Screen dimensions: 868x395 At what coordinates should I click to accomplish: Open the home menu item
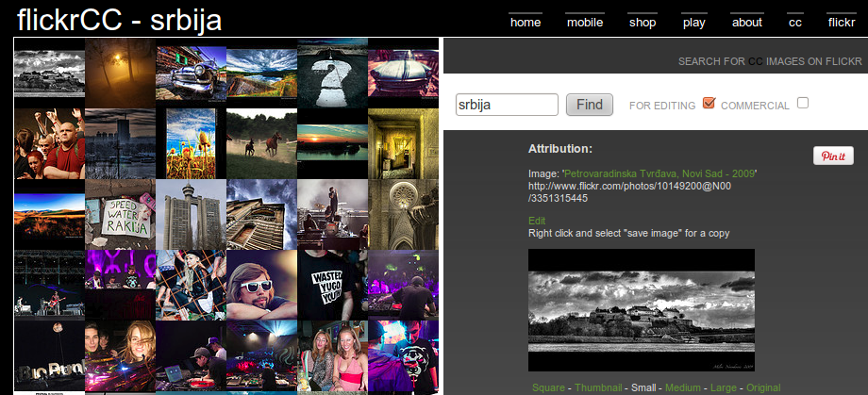coord(526,22)
